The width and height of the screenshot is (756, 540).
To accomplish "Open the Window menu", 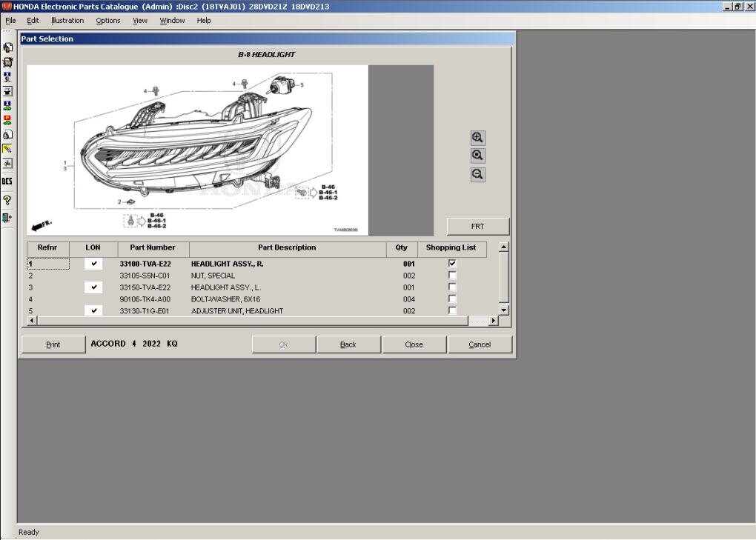I will (172, 21).
